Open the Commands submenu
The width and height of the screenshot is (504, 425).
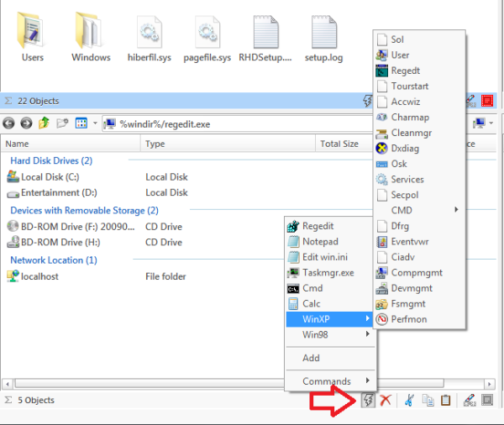point(330,381)
